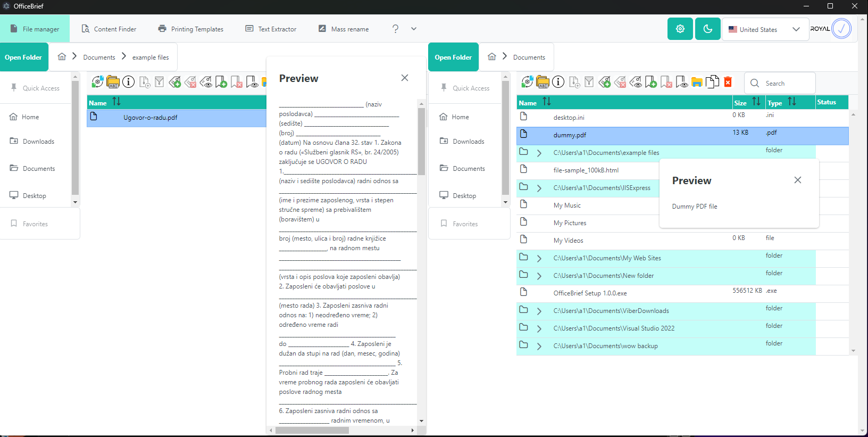Viewport: 868px width, 437px height.
Task: Click the Search input field
Action: click(x=780, y=83)
